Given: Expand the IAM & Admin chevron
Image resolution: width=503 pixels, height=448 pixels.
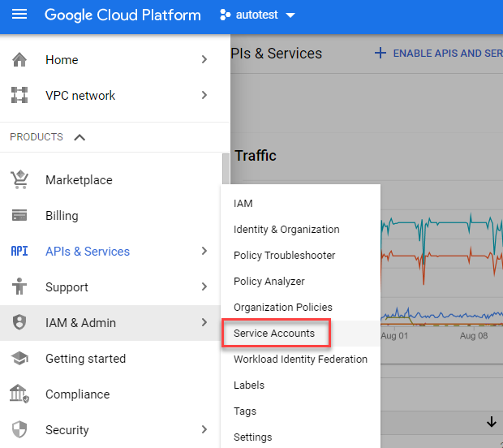Looking at the screenshot, I should coord(204,322).
